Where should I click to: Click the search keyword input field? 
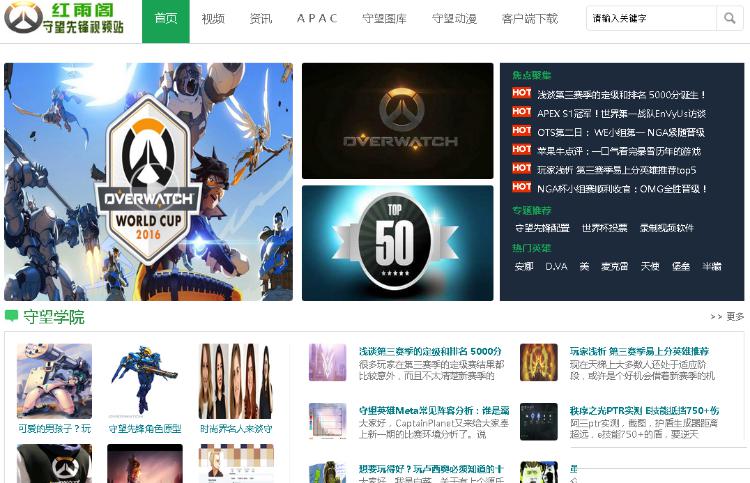tap(651, 18)
